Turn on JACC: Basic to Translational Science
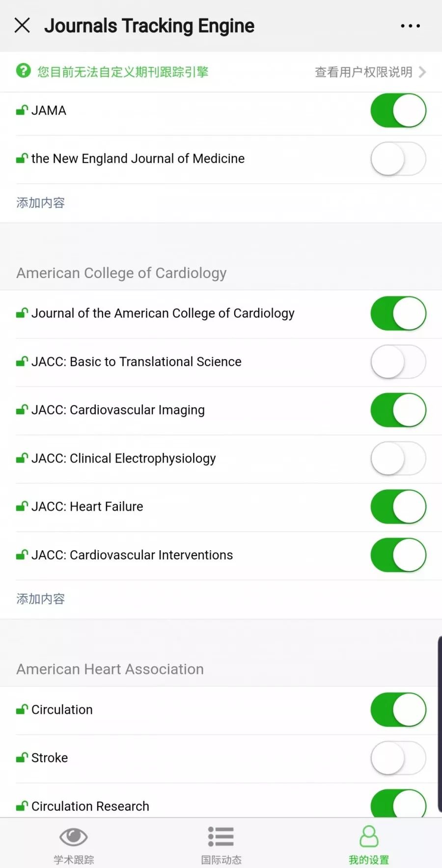442x868 pixels. [398, 362]
